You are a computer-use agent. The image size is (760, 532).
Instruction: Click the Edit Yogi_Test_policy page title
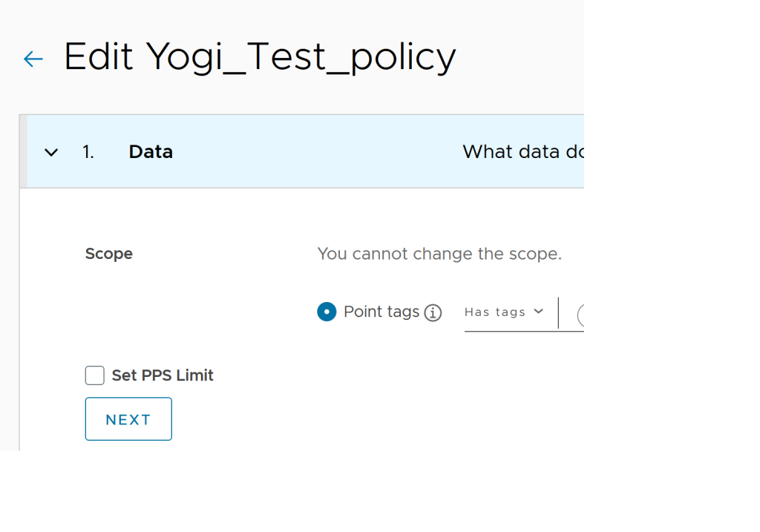click(260, 57)
